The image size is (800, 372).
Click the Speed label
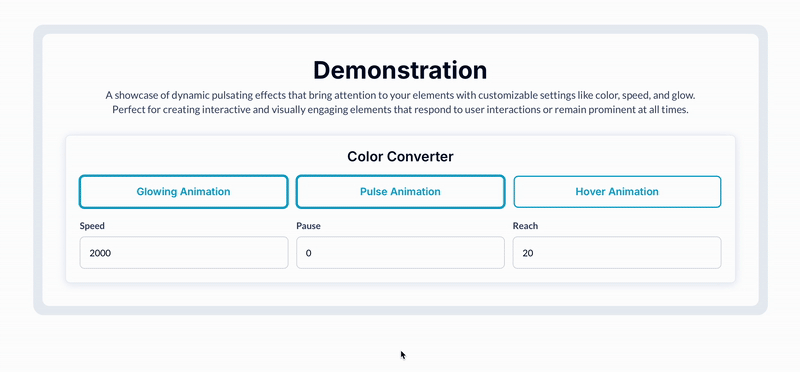[x=92, y=226]
